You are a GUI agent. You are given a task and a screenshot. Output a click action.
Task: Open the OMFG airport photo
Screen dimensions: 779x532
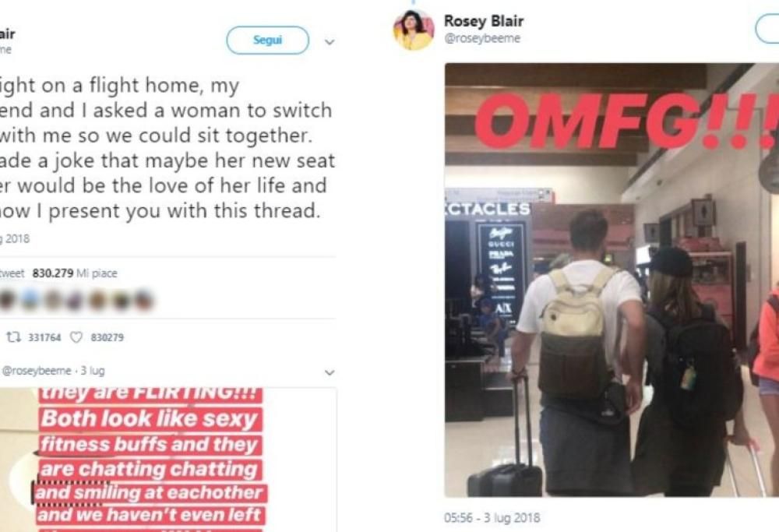(x=612, y=280)
